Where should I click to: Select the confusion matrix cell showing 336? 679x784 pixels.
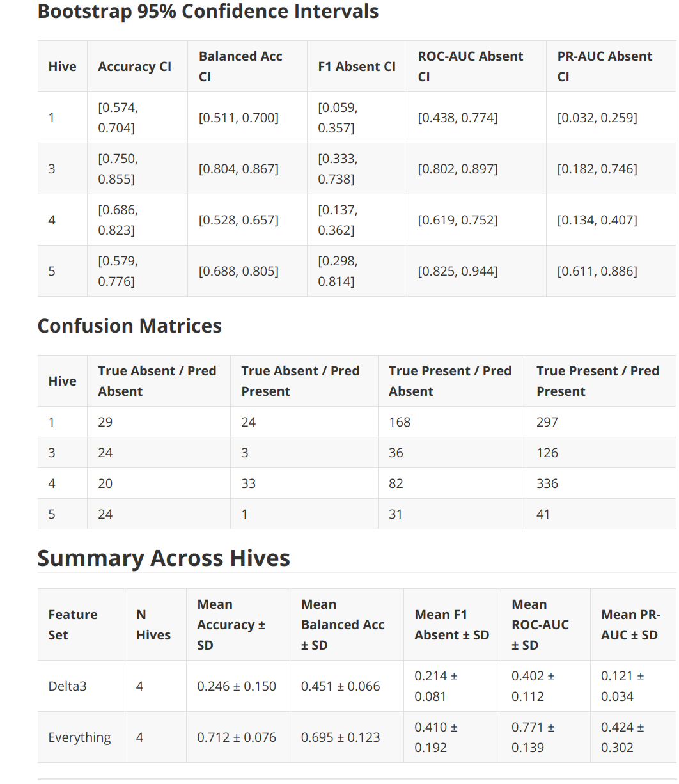547,483
